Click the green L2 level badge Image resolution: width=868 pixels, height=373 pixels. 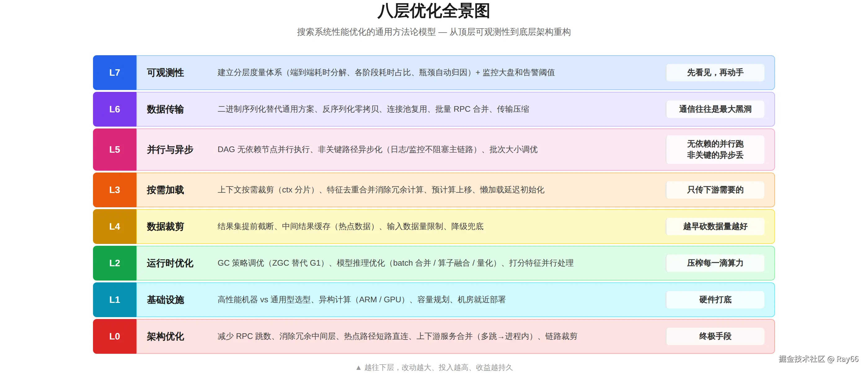(x=115, y=263)
